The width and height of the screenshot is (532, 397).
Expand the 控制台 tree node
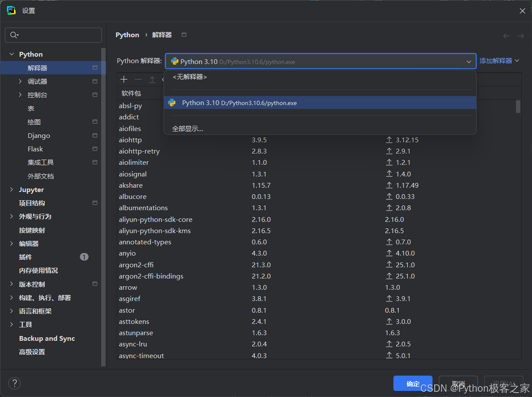[20, 95]
